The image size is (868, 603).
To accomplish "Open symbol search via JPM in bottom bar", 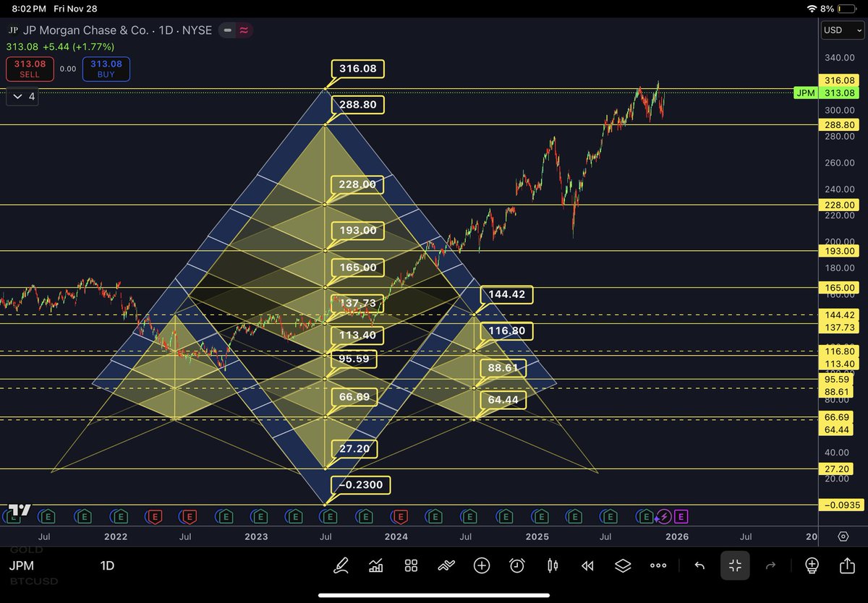I will pos(22,566).
